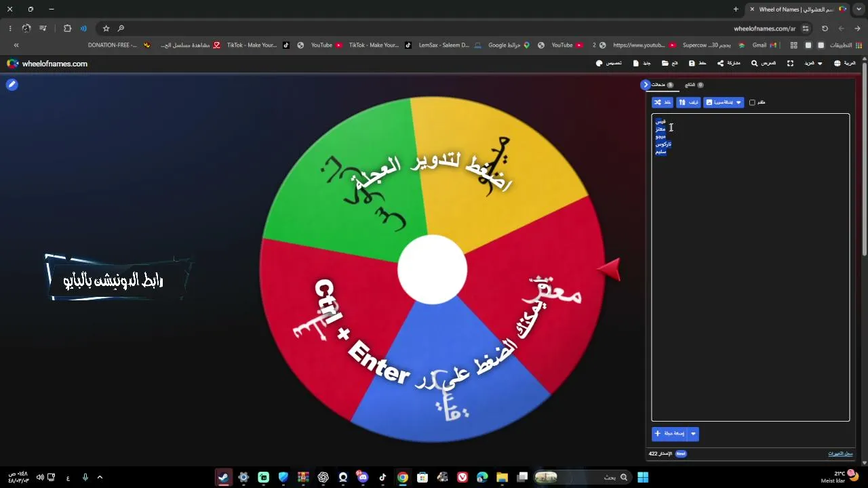Open Discord from the taskbar
This screenshot has height=488, width=868.
coord(363,477)
